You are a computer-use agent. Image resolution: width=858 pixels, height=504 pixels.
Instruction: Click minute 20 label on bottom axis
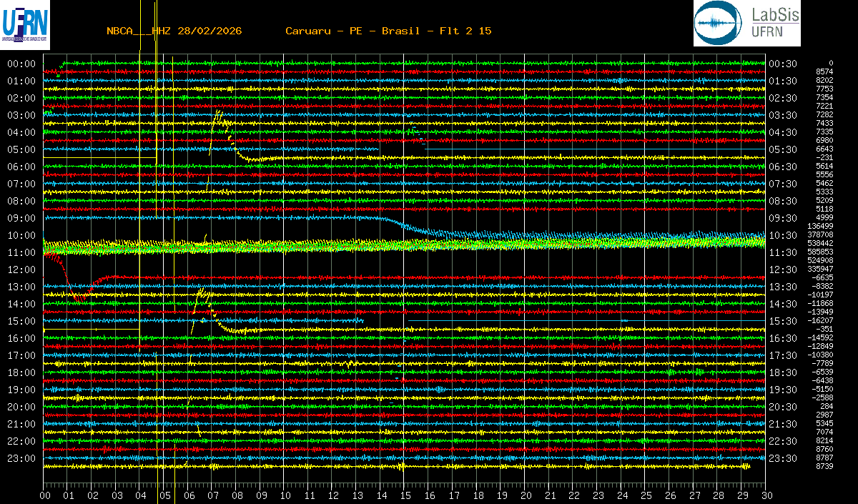tap(526, 495)
